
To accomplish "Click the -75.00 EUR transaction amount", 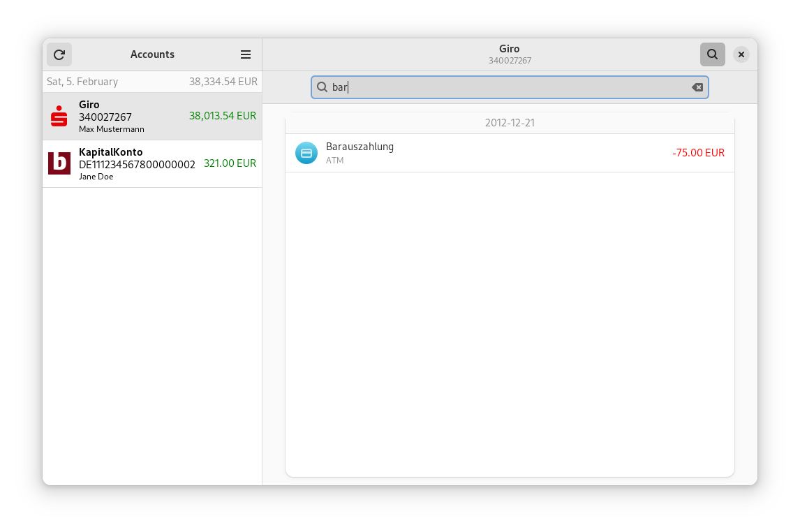I will tap(698, 153).
